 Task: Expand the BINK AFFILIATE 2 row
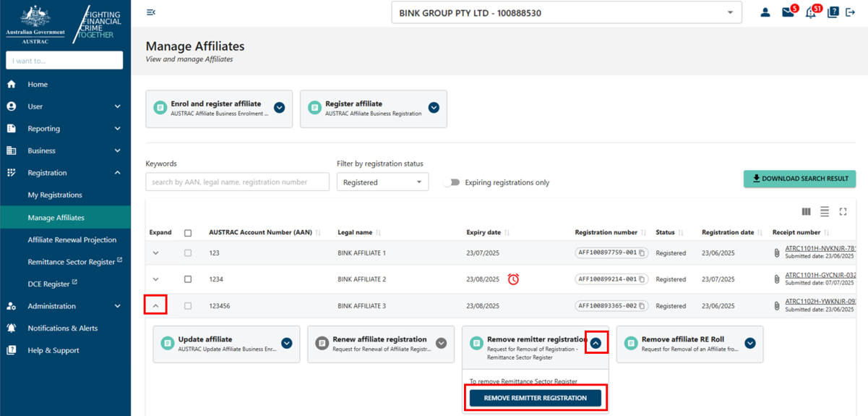(155, 279)
